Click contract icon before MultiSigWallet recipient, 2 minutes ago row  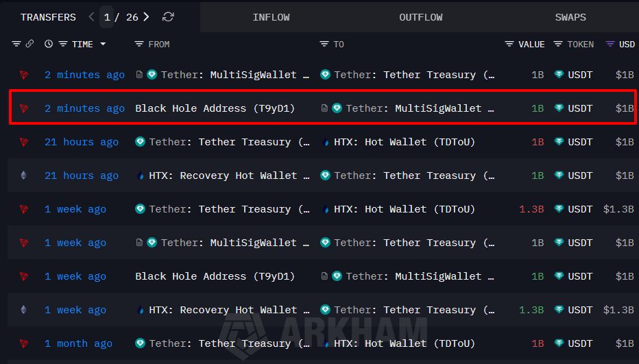pos(324,108)
